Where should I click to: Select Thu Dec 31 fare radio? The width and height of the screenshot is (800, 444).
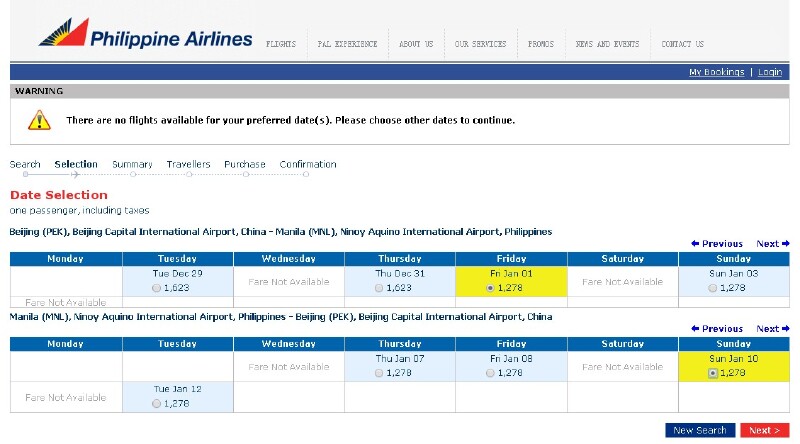click(379, 288)
